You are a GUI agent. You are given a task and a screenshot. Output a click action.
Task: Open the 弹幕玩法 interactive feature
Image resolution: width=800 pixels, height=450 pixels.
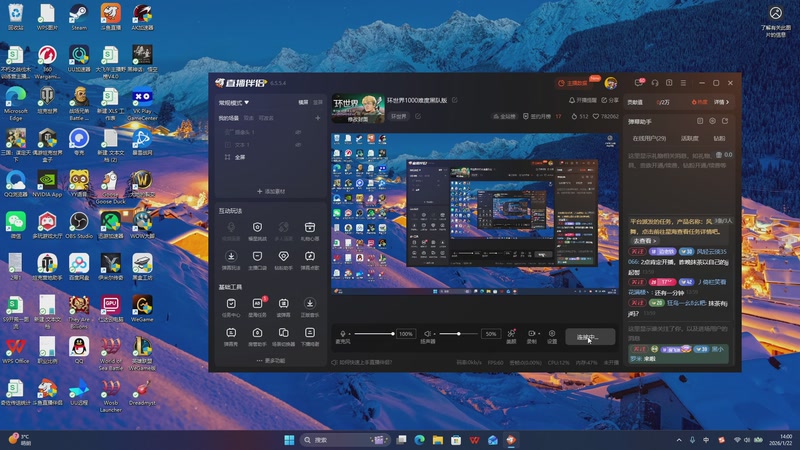coord(231,260)
